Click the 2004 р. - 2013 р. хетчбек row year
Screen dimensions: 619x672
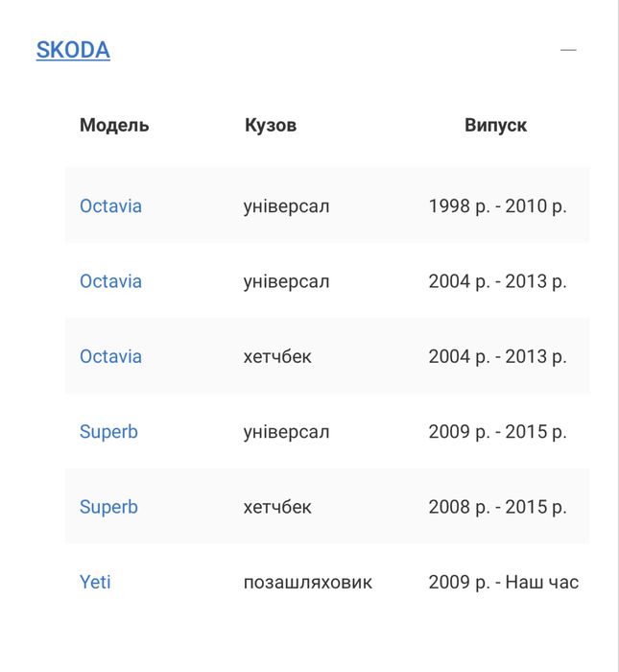tap(497, 356)
